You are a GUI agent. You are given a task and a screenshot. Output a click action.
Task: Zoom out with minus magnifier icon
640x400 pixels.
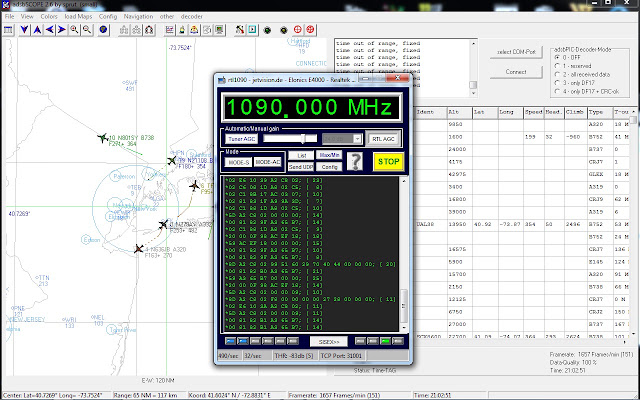tap(87, 30)
